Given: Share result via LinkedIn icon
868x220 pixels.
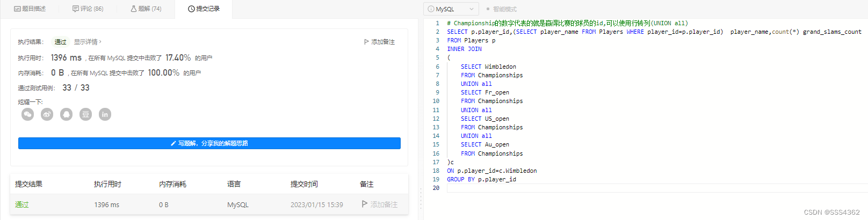Looking at the screenshot, I should point(105,114).
